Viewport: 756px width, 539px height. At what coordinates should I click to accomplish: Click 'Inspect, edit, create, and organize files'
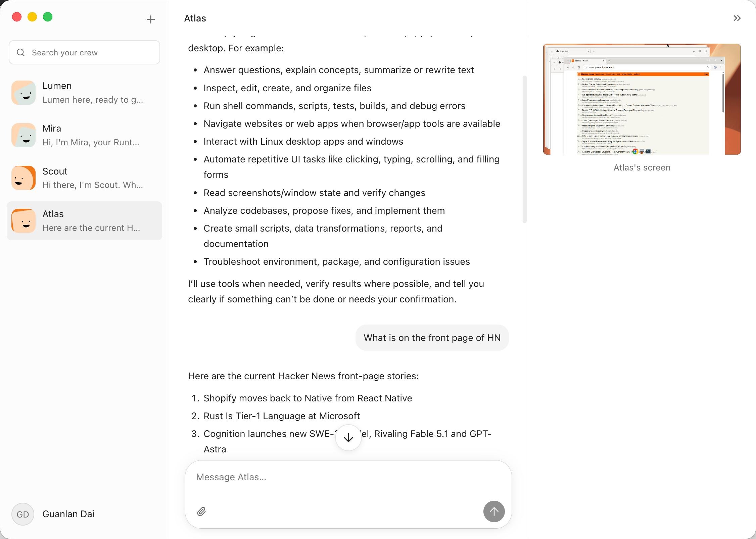click(x=287, y=88)
